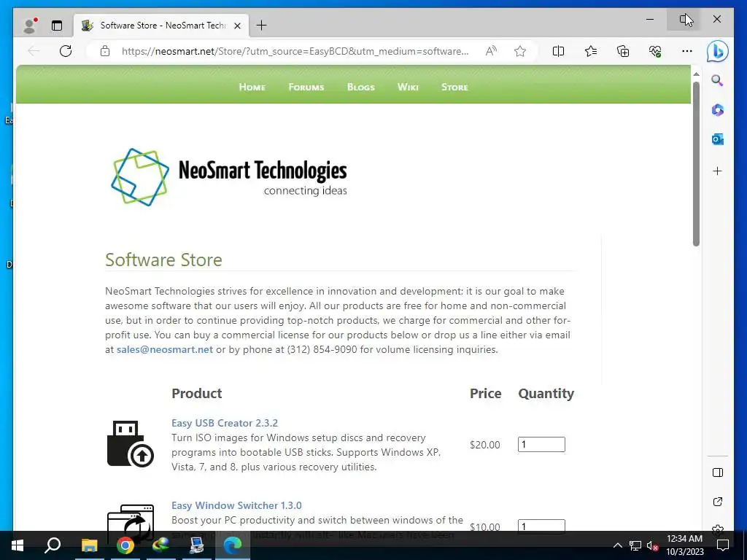Open Store in the nav bar
Image resolution: width=747 pixels, height=560 pixels.
[454, 87]
